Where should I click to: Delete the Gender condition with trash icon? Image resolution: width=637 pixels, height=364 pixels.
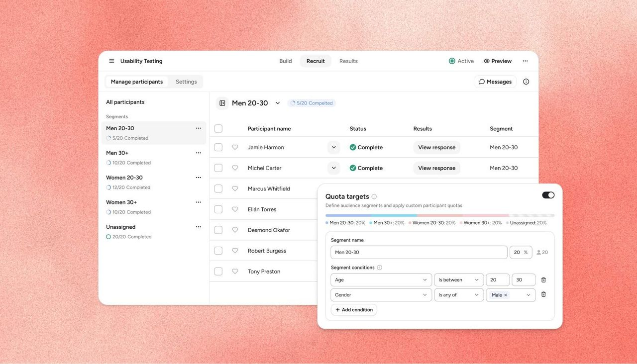[543, 294]
